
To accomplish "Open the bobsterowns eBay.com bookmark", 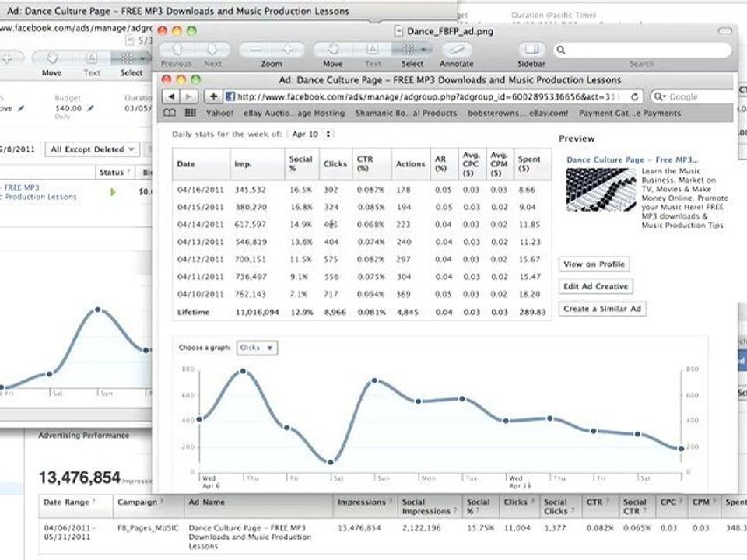I will (x=518, y=114).
